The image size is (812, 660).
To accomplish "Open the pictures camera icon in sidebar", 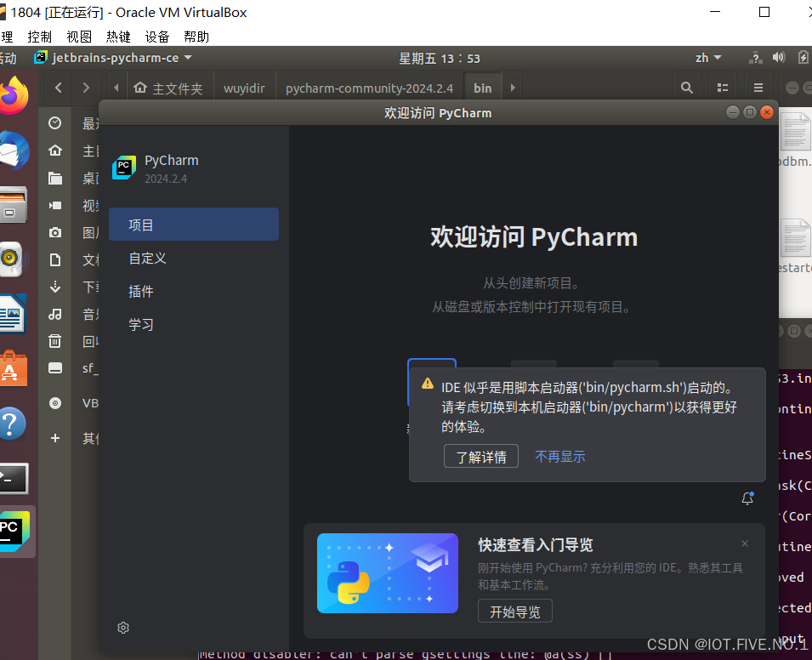I will tap(55, 232).
